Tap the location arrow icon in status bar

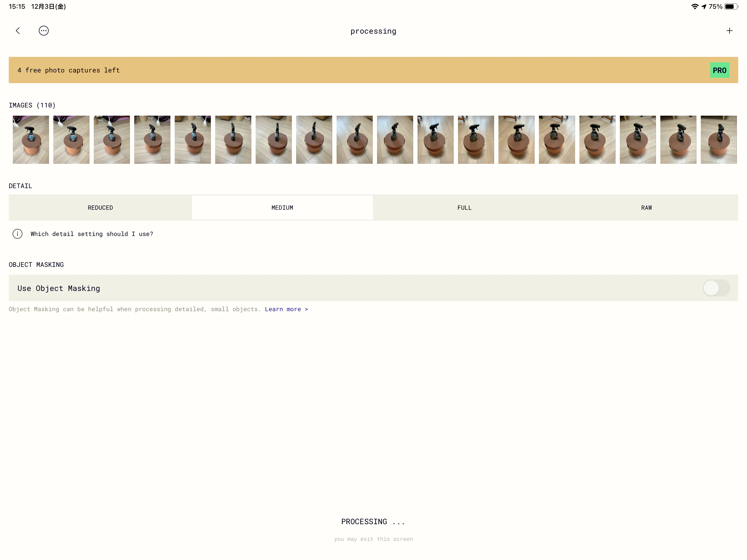point(704,6)
